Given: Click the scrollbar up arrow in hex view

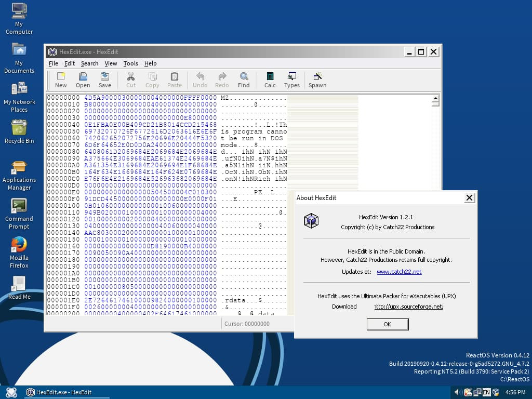Looking at the screenshot, I should 435,98.
